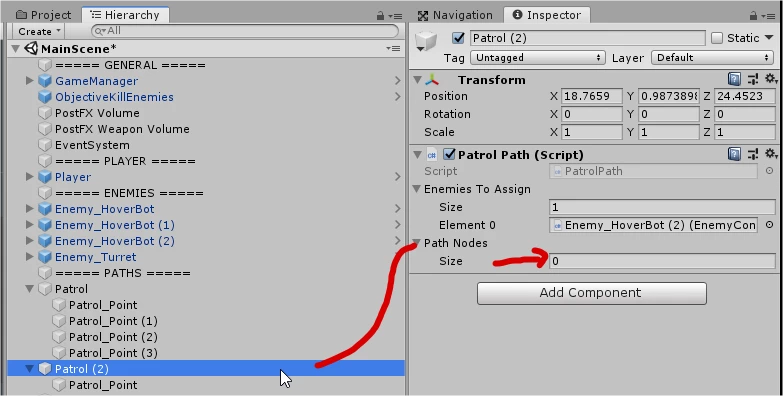The height and width of the screenshot is (396, 783).
Task: Select Patrol_Point (3) in hierarchy
Action: (113, 353)
